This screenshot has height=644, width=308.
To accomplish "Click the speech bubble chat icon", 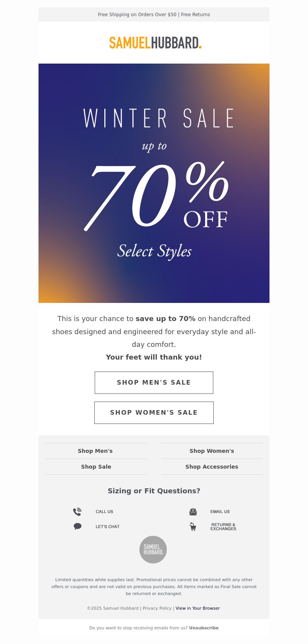I will [x=77, y=526].
